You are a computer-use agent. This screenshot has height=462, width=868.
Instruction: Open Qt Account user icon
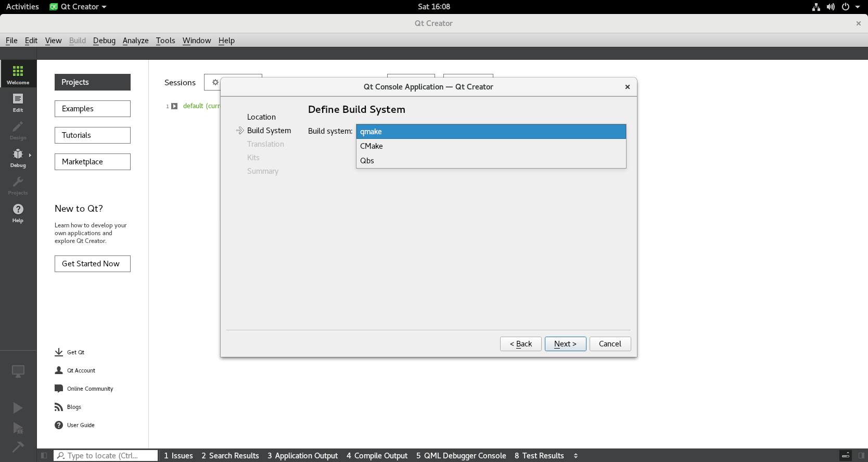(x=59, y=370)
